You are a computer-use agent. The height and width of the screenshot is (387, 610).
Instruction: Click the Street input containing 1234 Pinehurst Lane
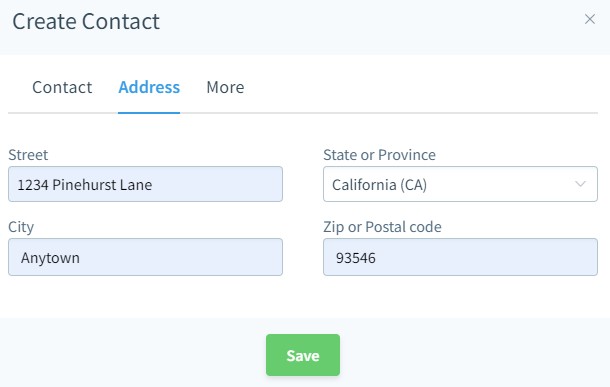pyautogui.click(x=145, y=184)
